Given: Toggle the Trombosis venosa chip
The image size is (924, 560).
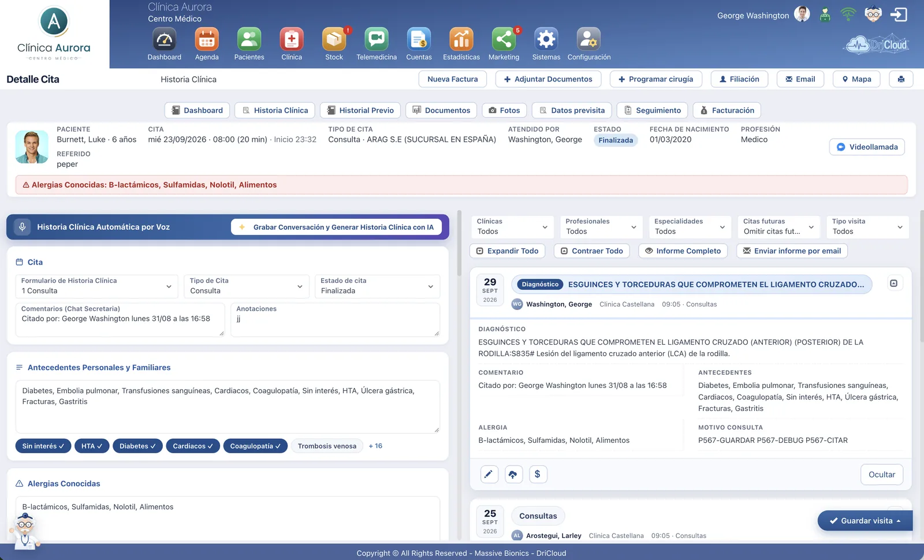Looking at the screenshot, I should 327,446.
